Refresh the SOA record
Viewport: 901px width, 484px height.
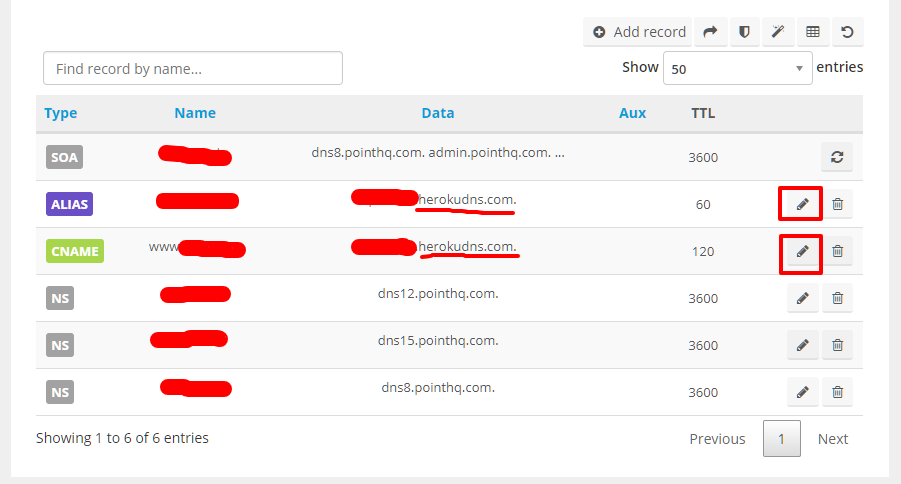click(x=837, y=157)
